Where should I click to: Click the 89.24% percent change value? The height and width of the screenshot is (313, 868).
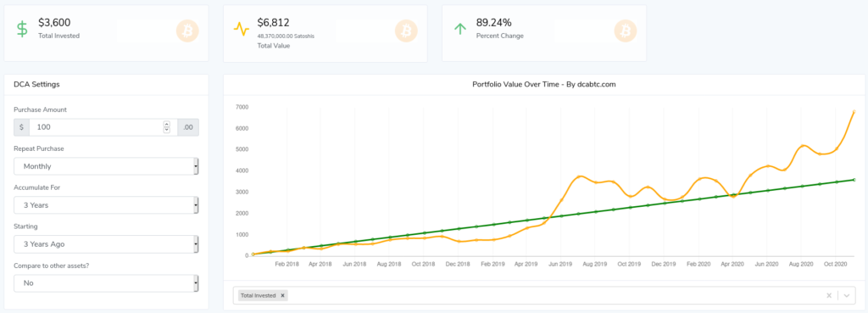pyautogui.click(x=494, y=23)
